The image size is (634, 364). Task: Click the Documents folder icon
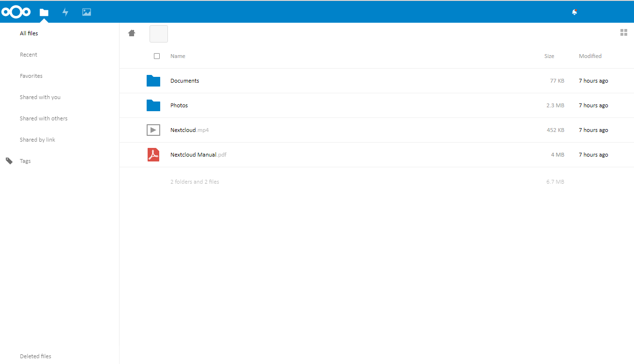[153, 81]
